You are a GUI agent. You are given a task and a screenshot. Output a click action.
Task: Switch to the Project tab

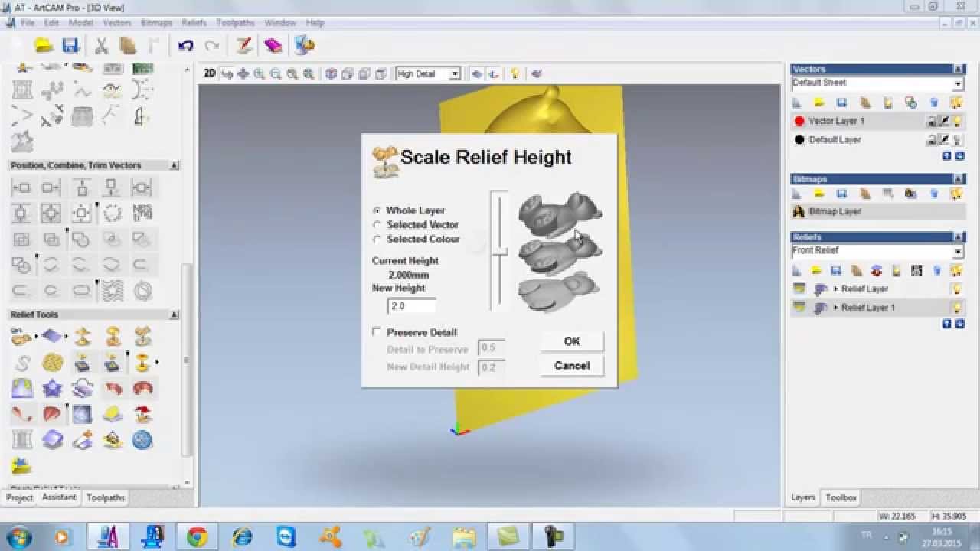(x=20, y=498)
